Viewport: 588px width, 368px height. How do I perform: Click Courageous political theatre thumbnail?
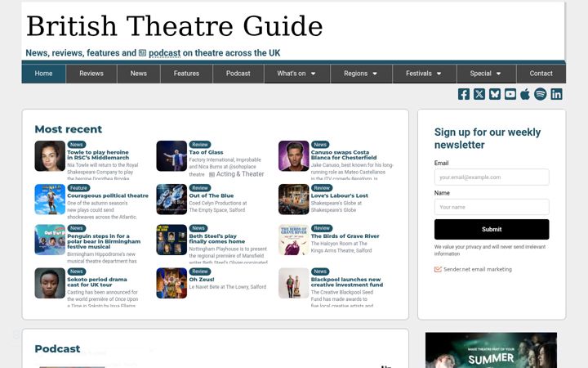pyautogui.click(x=50, y=199)
